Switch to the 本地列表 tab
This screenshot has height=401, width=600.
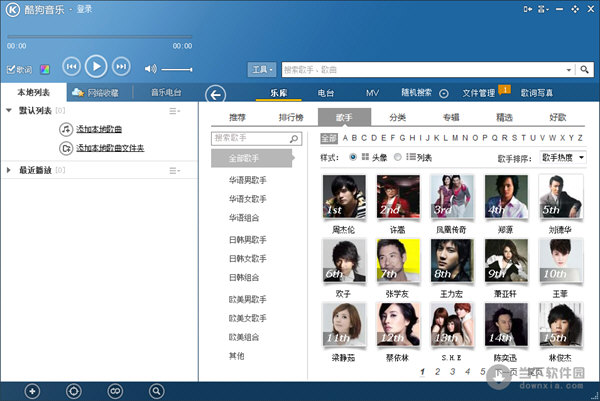pos(34,92)
